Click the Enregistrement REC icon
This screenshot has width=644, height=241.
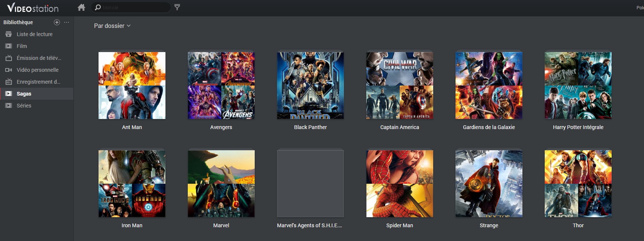point(9,82)
